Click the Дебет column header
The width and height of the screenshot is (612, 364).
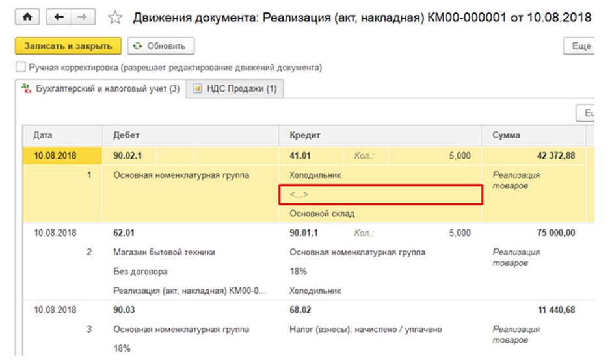click(x=191, y=135)
